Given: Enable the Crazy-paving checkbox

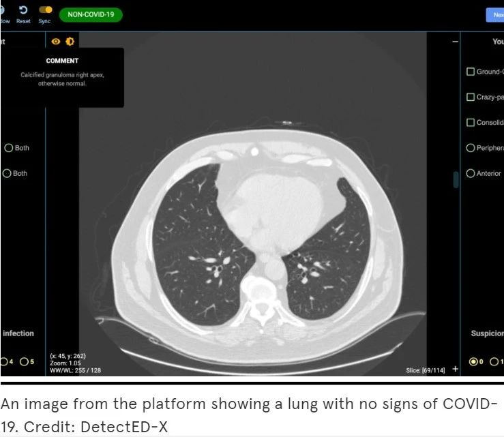Looking at the screenshot, I should click(470, 97).
